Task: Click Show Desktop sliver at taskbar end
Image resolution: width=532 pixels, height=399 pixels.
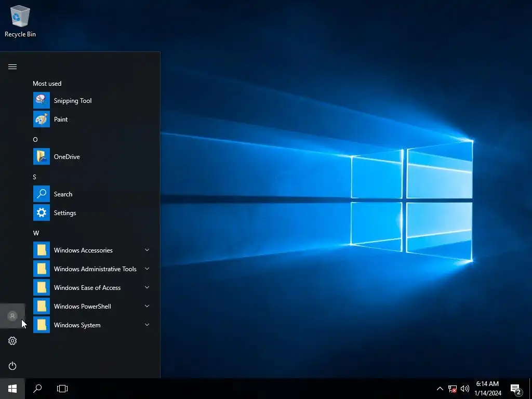Action: click(x=530, y=389)
